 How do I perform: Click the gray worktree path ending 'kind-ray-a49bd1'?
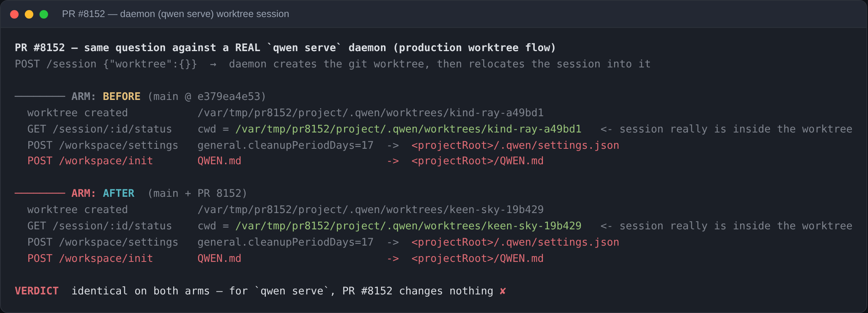pyautogui.click(x=370, y=113)
